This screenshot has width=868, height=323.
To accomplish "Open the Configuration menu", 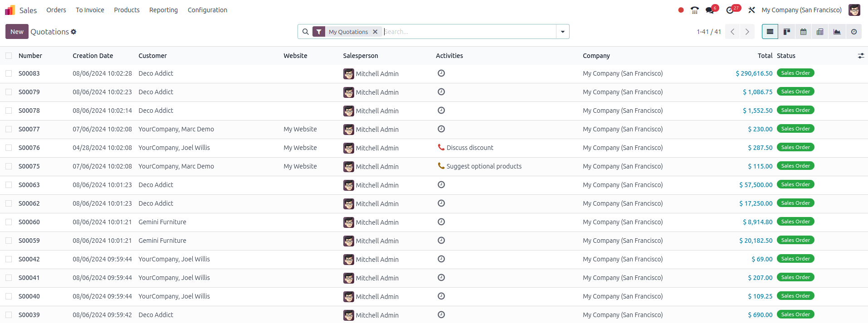I will pos(207,10).
